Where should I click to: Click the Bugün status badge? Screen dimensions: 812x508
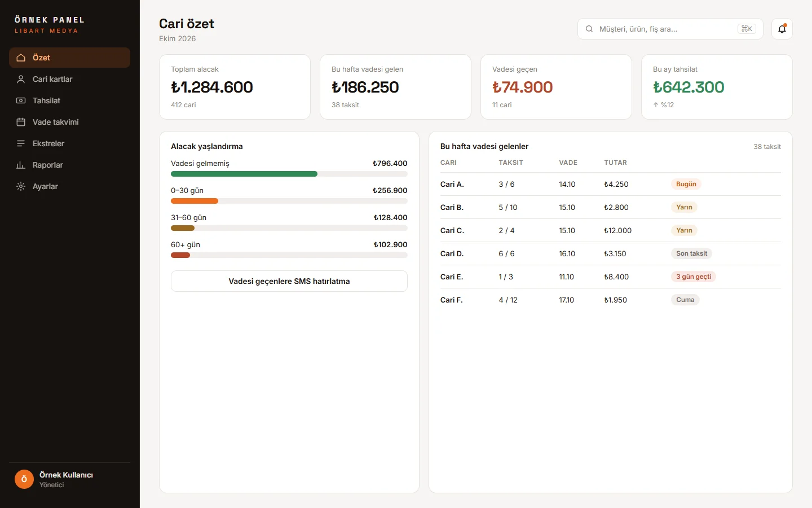686,184
